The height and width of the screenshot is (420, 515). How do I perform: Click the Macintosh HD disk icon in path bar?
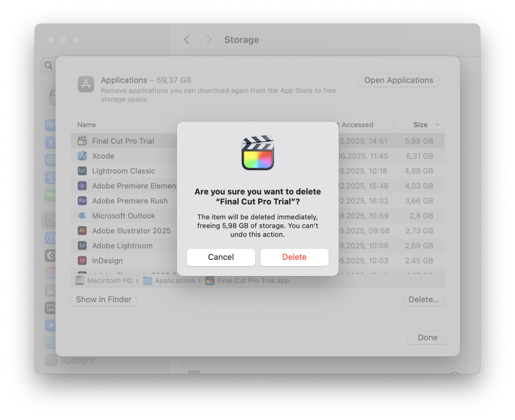coord(80,280)
